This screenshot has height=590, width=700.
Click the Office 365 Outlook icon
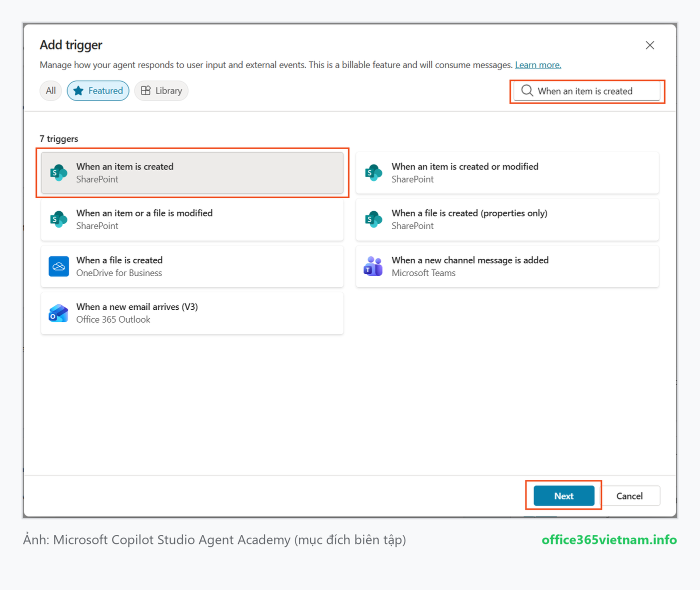[x=58, y=313]
